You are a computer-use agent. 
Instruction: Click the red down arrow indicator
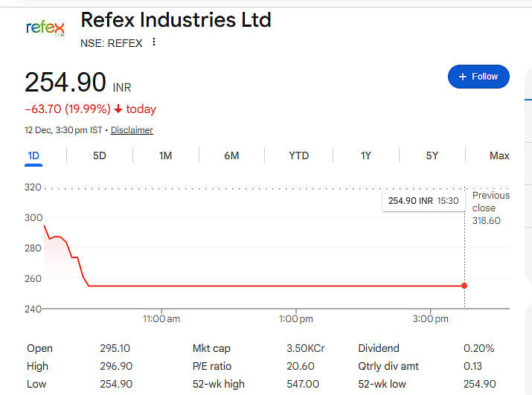click(x=118, y=109)
